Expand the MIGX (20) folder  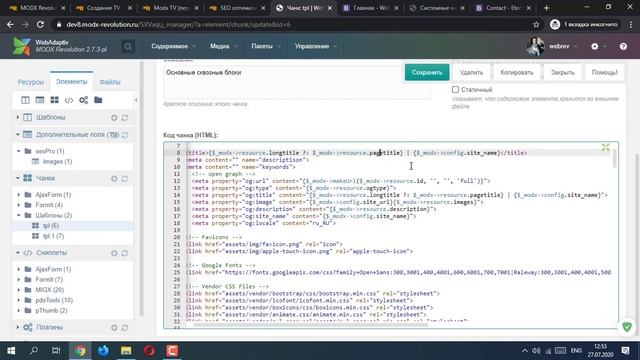[x=19, y=290]
